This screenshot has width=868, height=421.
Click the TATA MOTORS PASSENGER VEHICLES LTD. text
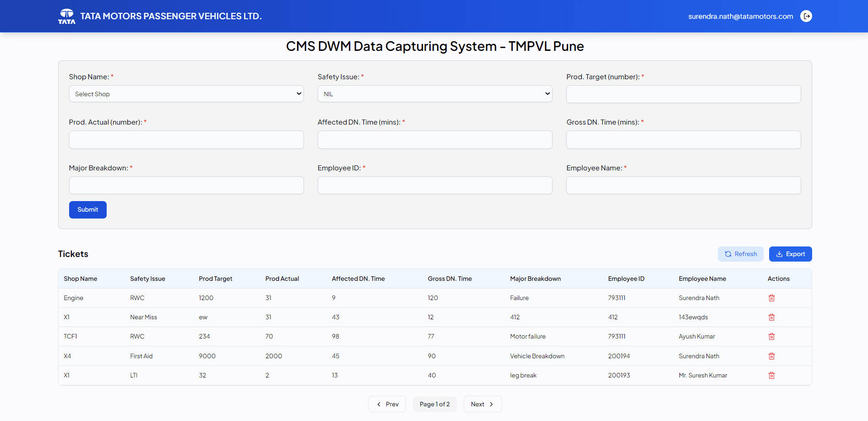[x=171, y=16]
